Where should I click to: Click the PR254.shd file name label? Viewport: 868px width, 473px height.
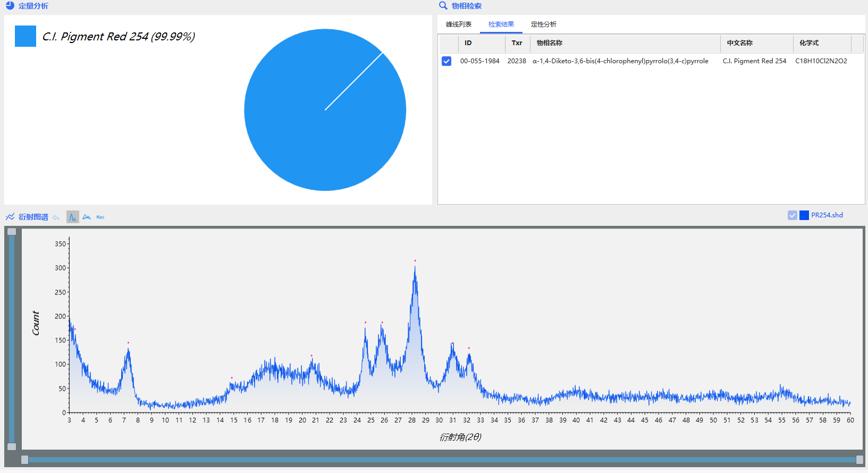pos(827,215)
